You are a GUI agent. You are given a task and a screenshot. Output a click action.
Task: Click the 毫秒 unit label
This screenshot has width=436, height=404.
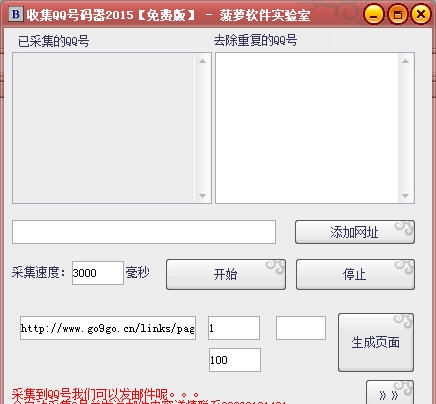point(137,272)
